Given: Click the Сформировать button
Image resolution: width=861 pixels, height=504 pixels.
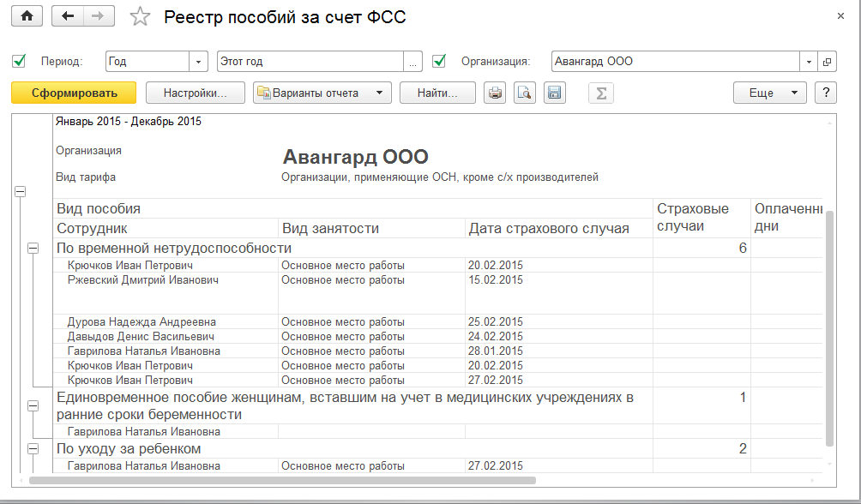Looking at the screenshot, I should 74,93.
